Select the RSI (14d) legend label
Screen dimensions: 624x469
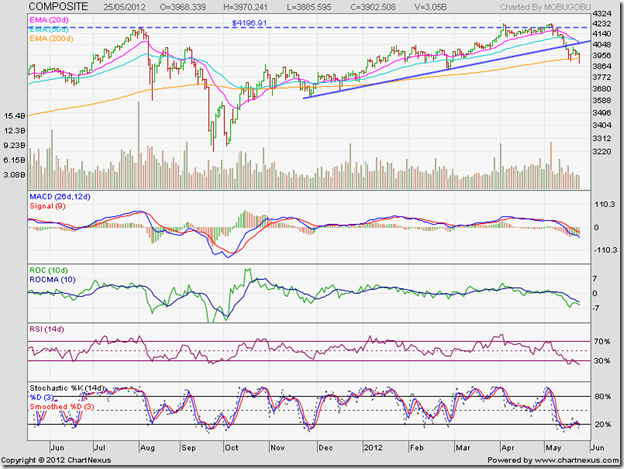click(x=46, y=329)
